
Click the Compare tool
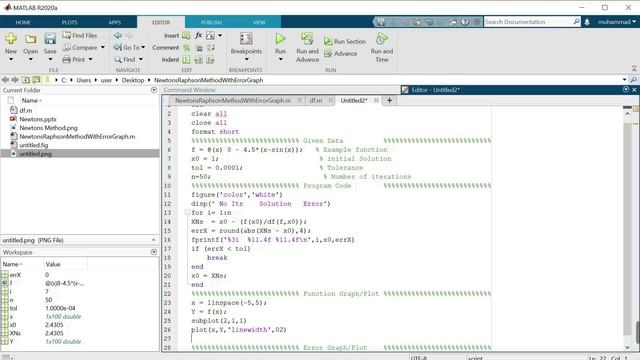point(80,47)
